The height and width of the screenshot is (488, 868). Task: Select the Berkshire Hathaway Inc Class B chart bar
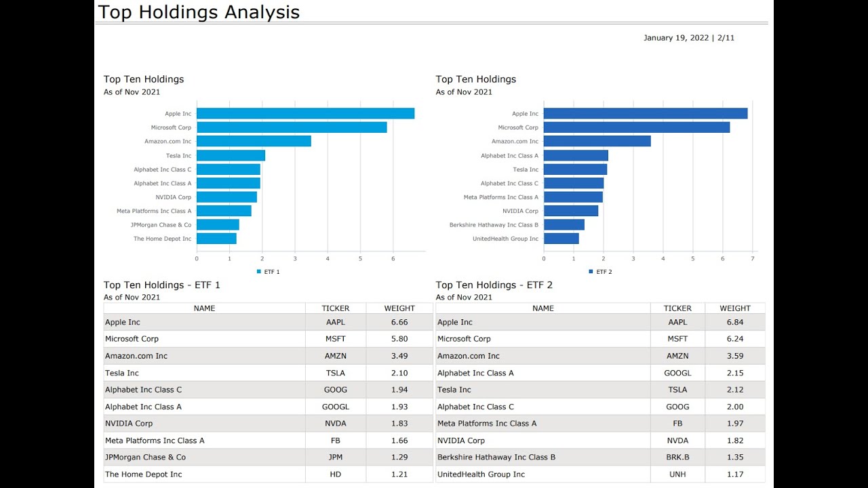click(x=564, y=225)
